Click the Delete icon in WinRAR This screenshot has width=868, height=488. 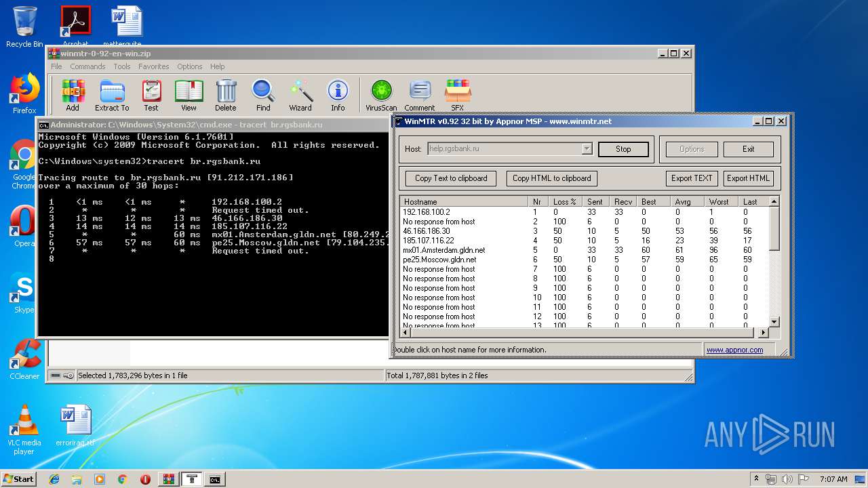click(226, 96)
